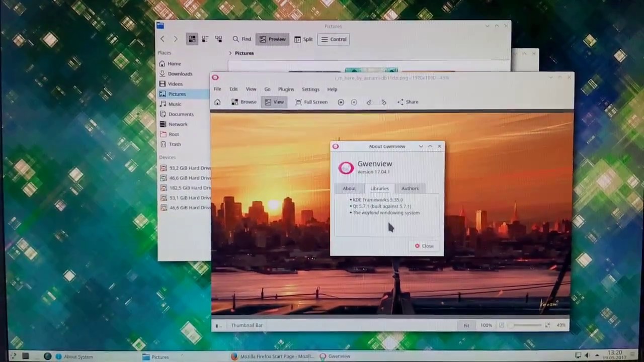Toggle Preview in the file manager toolbar
The height and width of the screenshot is (362, 644).
coord(272,39)
